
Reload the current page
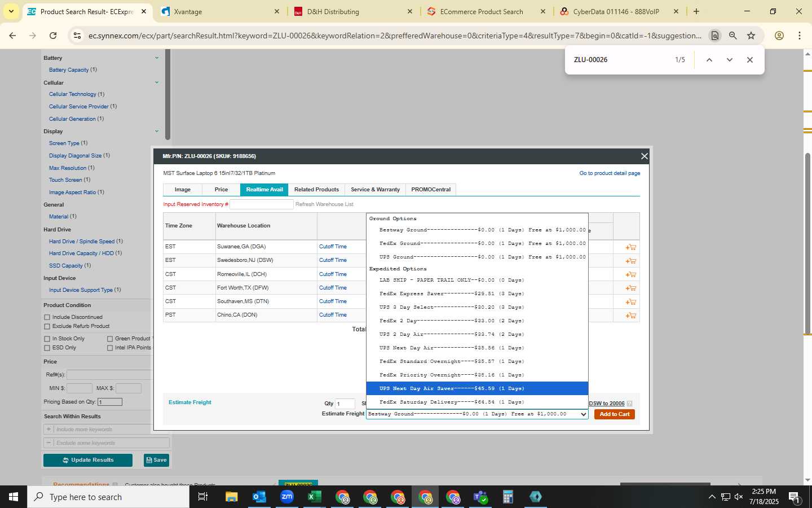pyautogui.click(x=53, y=36)
